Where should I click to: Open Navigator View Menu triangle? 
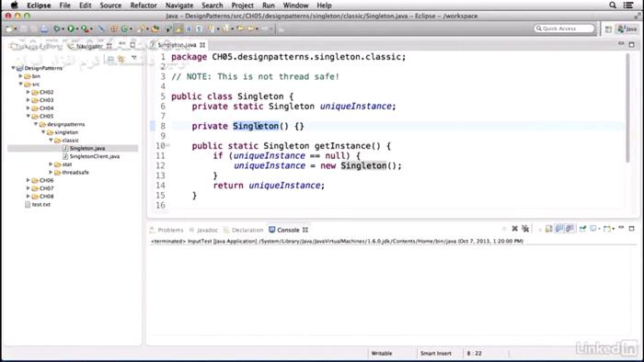click(134, 57)
